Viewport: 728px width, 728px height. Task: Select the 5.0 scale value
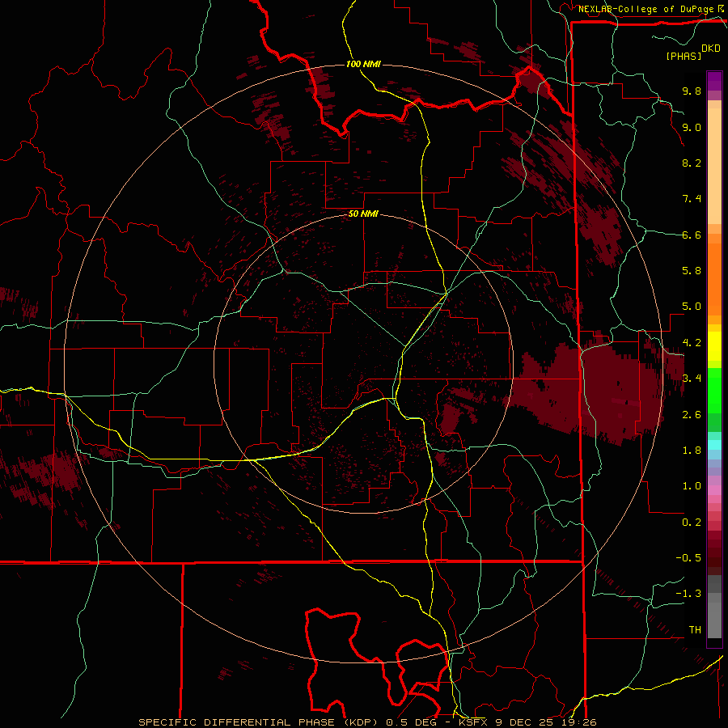click(x=692, y=307)
